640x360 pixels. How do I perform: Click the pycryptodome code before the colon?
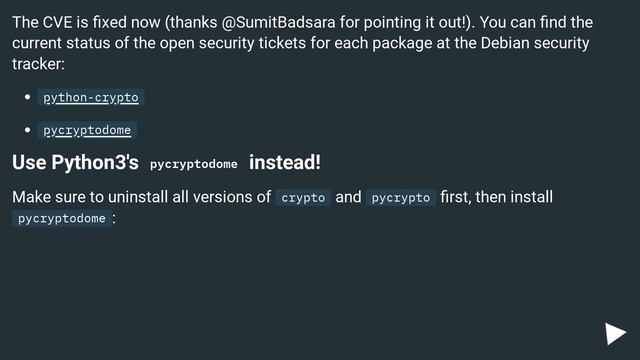[x=62, y=218]
